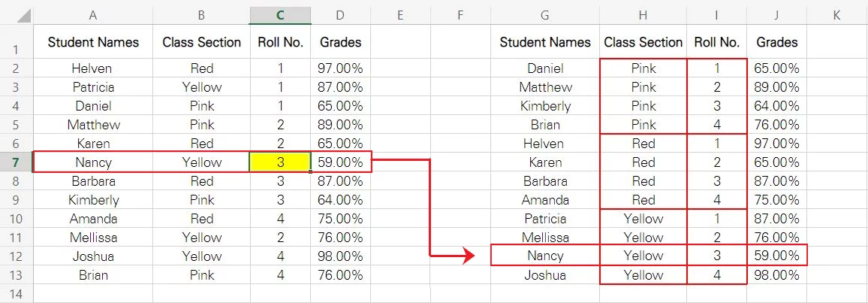Click the "Grades" header cell in column J
This screenshot has height=303, width=868.
(x=776, y=42)
